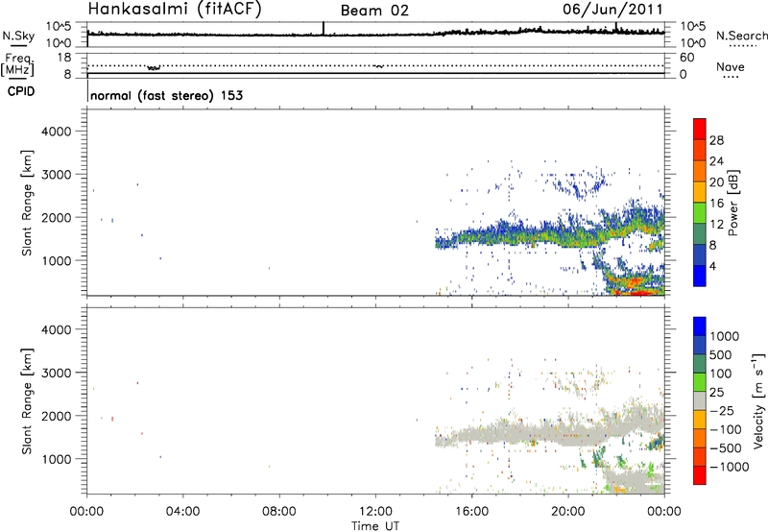Click the 1000 tick in the velocity panel
This screenshot has height=532, width=768.
coord(56,459)
